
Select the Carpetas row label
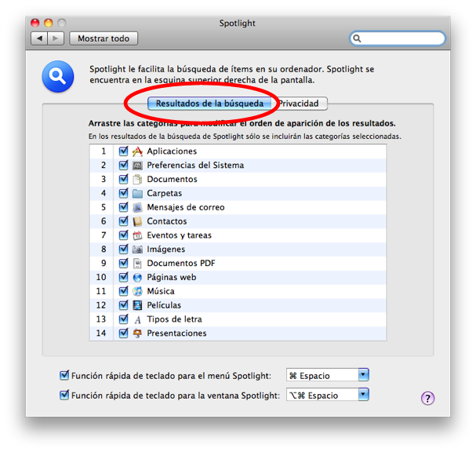point(165,194)
